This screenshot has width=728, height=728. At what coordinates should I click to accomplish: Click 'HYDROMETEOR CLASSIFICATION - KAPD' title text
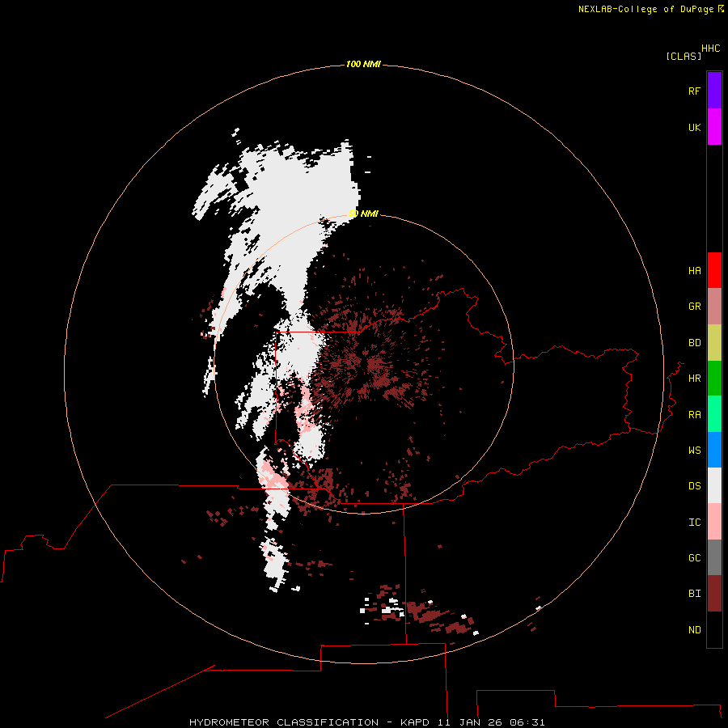[x=309, y=722]
